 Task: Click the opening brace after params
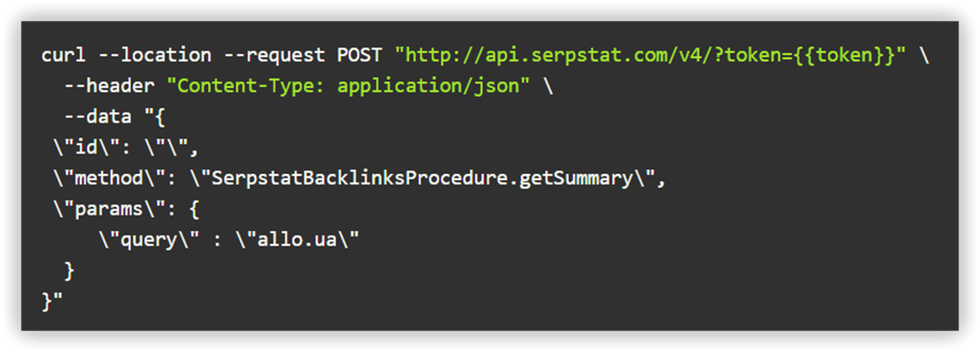pos(194,210)
